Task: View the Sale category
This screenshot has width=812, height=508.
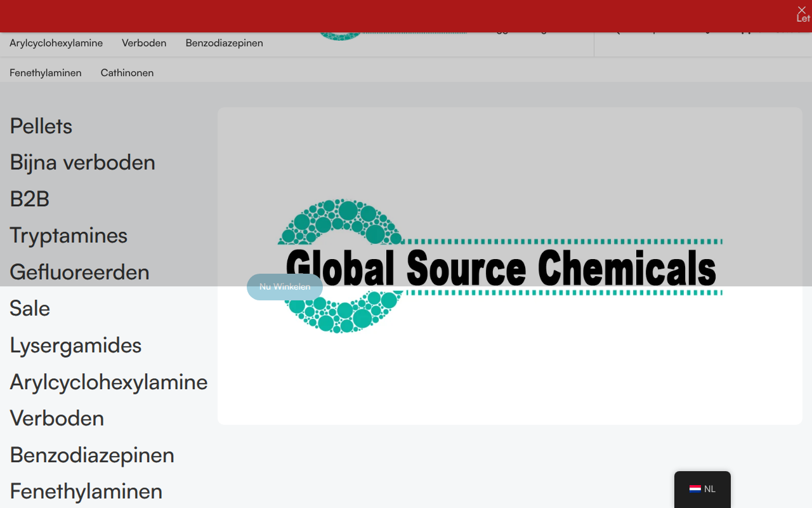Action: tap(30, 309)
